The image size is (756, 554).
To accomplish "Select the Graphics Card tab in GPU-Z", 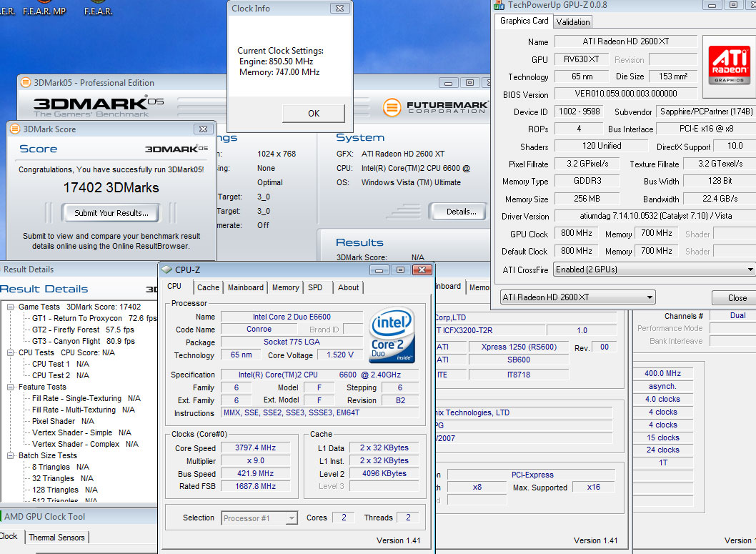I will 524,21.
